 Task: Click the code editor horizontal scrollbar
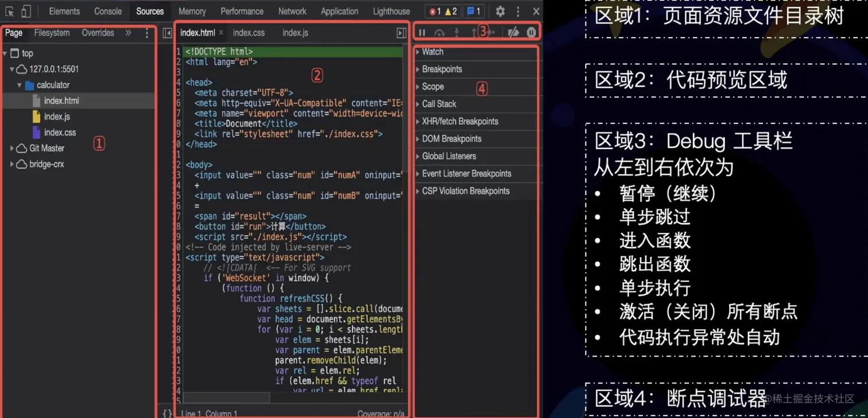coord(226,397)
